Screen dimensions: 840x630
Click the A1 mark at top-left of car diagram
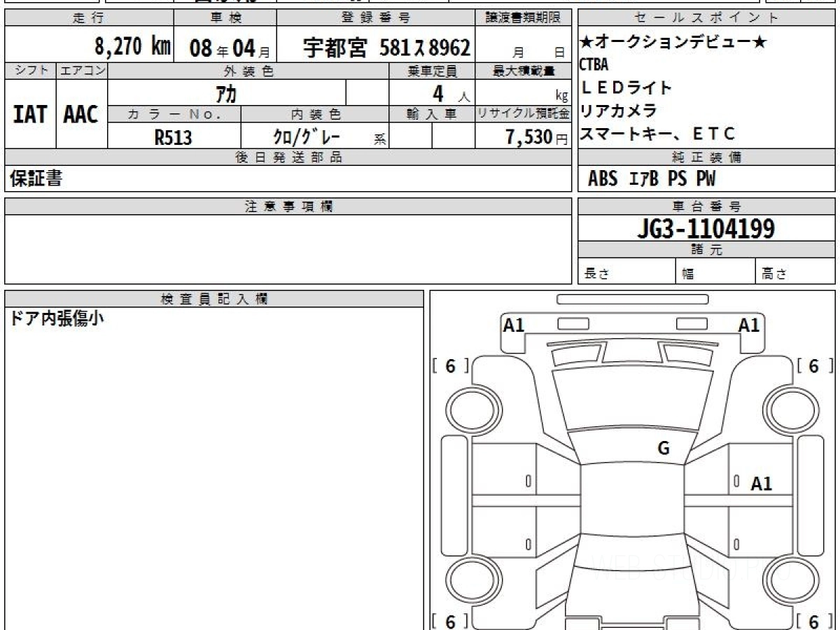coord(514,325)
